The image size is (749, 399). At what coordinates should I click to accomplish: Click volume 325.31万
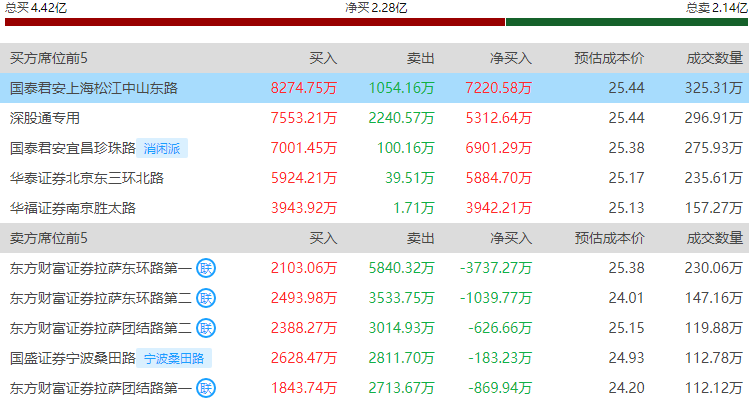pos(714,88)
